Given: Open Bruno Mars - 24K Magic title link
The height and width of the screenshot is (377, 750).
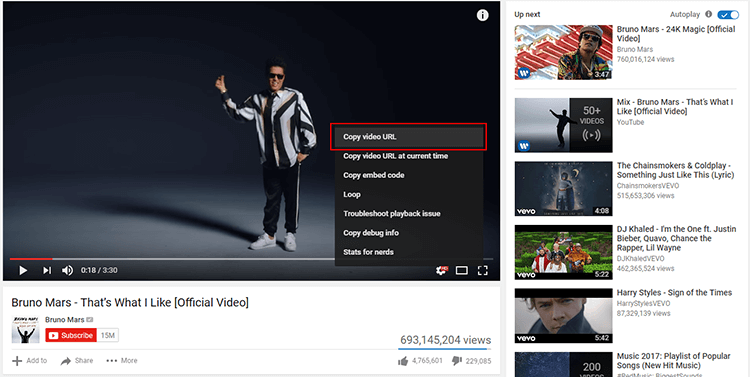Looking at the screenshot, I should pos(676,33).
